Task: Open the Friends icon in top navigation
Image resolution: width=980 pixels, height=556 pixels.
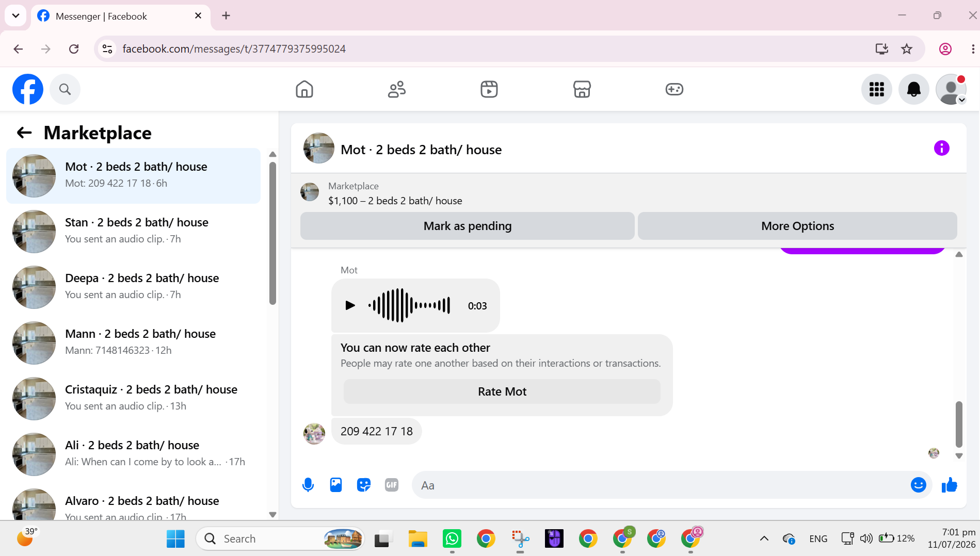Action: click(x=397, y=89)
